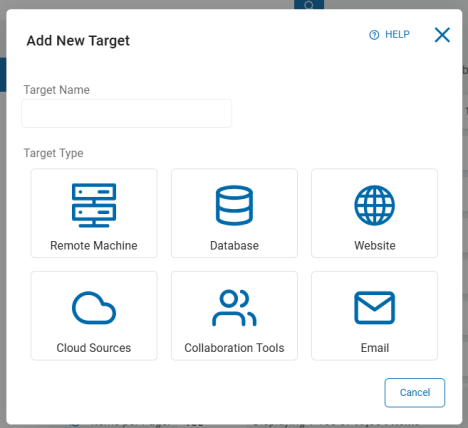Image resolution: width=468 pixels, height=428 pixels.
Task: Pick the Website globe icon
Action: tap(375, 205)
